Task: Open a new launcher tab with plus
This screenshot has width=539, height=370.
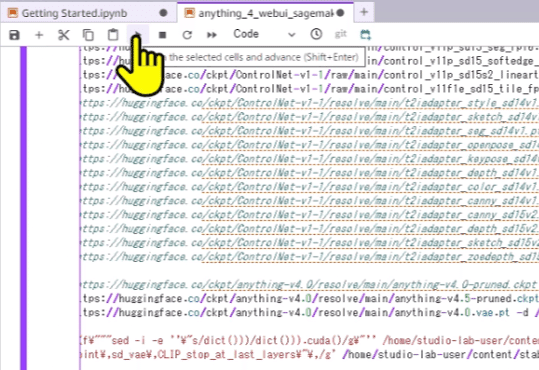Action: pyautogui.click(x=364, y=12)
